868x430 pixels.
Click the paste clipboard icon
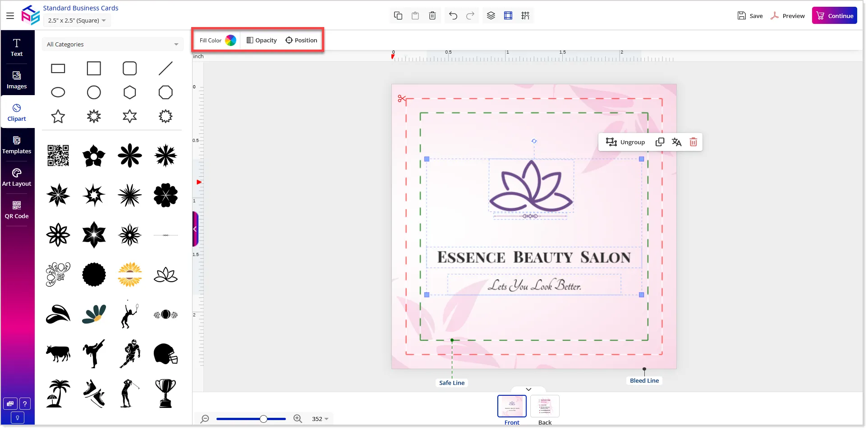[415, 16]
